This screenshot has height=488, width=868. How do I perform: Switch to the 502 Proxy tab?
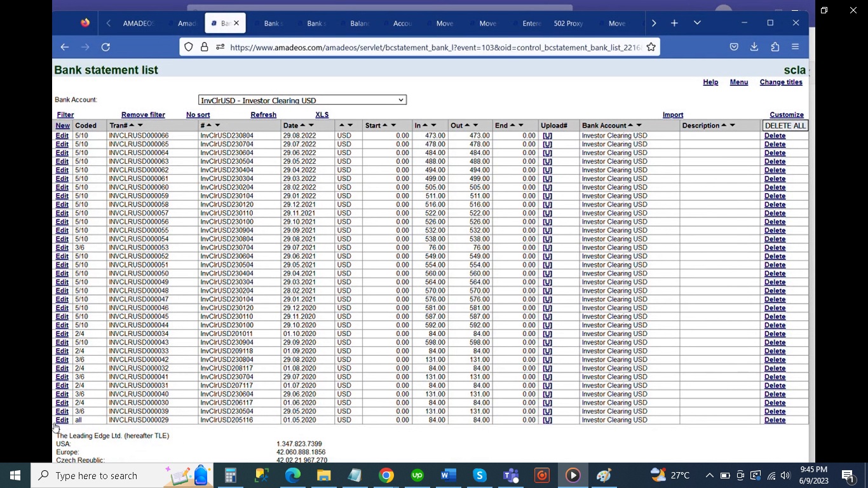[567, 24]
